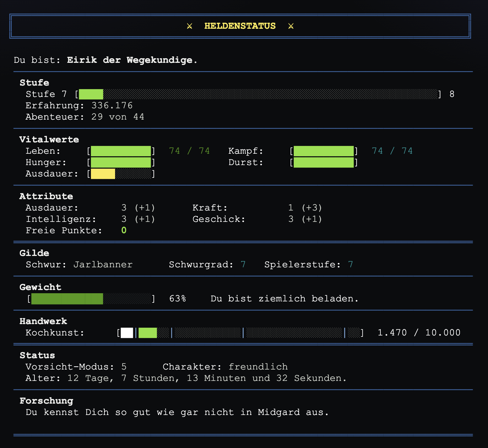
Task: Click the Jarlbanner guild oath name
Action: tap(103, 264)
